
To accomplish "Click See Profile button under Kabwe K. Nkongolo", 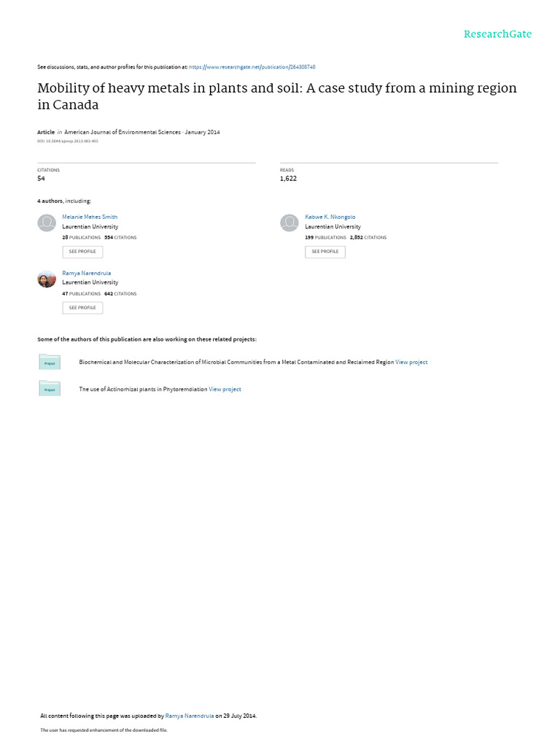I will pos(325,252).
